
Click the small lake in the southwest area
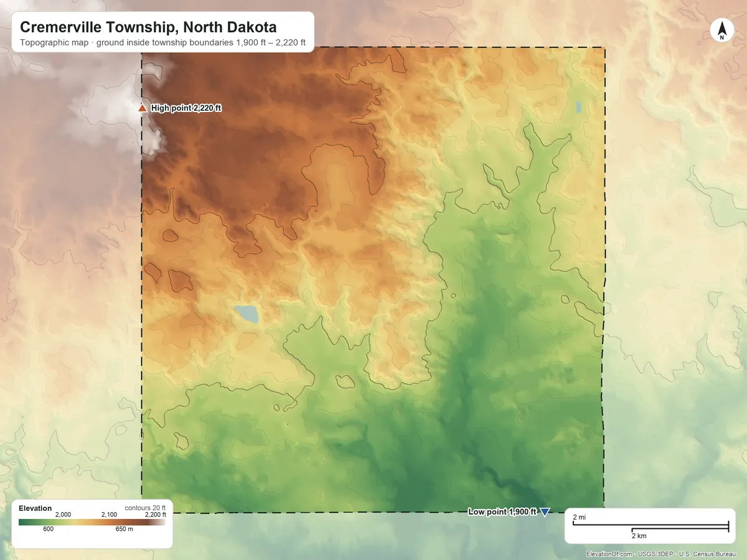tap(246, 314)
